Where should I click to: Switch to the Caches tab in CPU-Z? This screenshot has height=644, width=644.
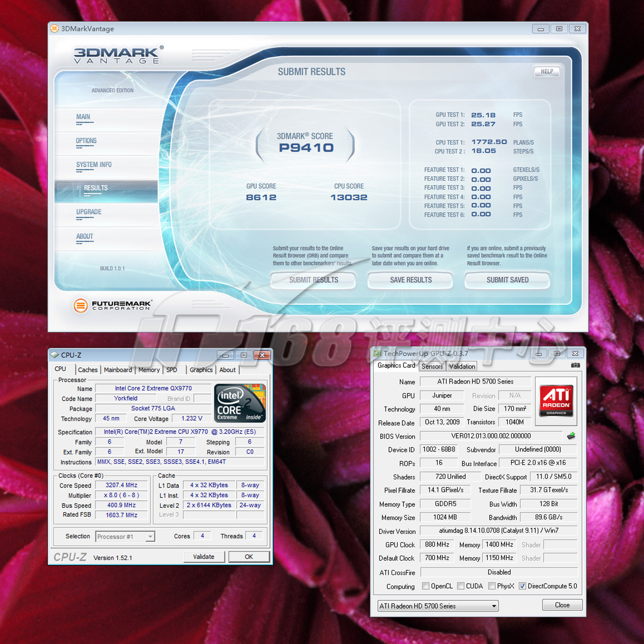tap(88, 370)
